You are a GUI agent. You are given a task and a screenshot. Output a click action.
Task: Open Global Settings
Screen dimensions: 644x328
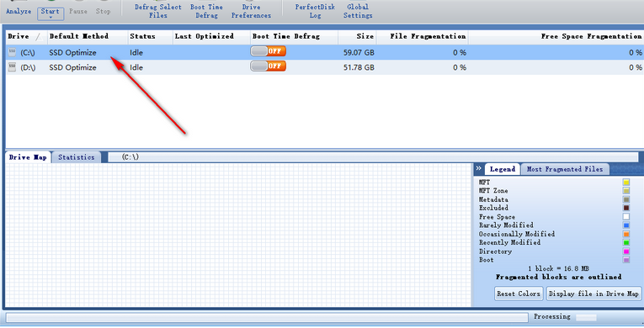358,11
